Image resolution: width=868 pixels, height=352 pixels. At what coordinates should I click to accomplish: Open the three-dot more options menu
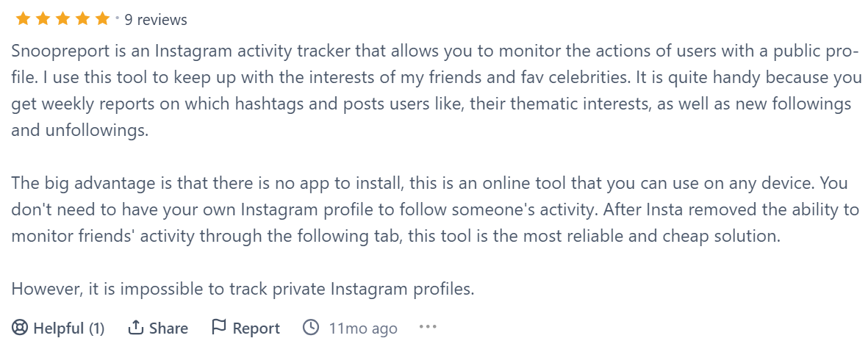coord(428,327)
